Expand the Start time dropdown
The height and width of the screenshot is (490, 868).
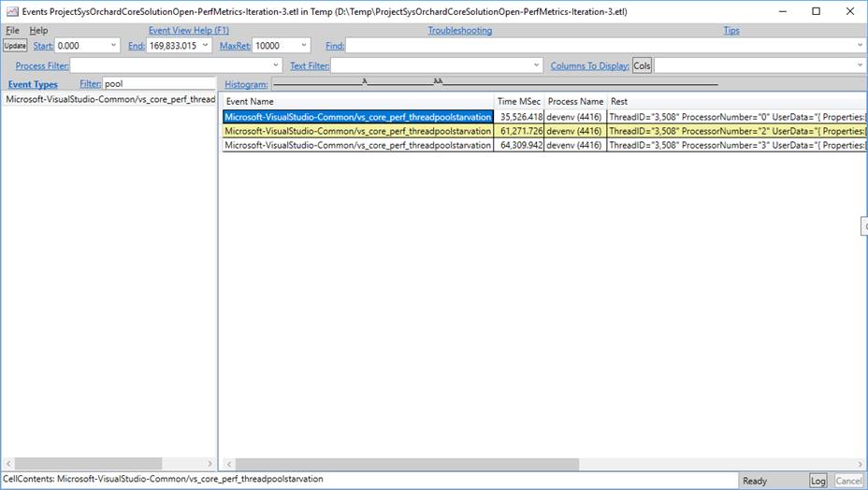click(114, 46)
